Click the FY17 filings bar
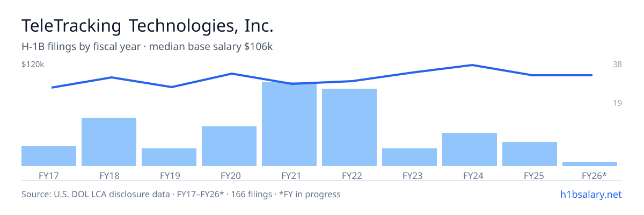Image resolution: width=644 pixels, height=215 pixels. [49, 156]
